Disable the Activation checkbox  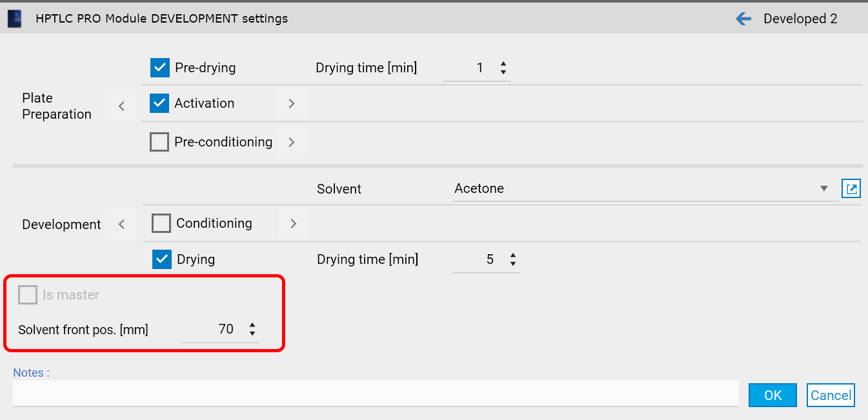159,103
